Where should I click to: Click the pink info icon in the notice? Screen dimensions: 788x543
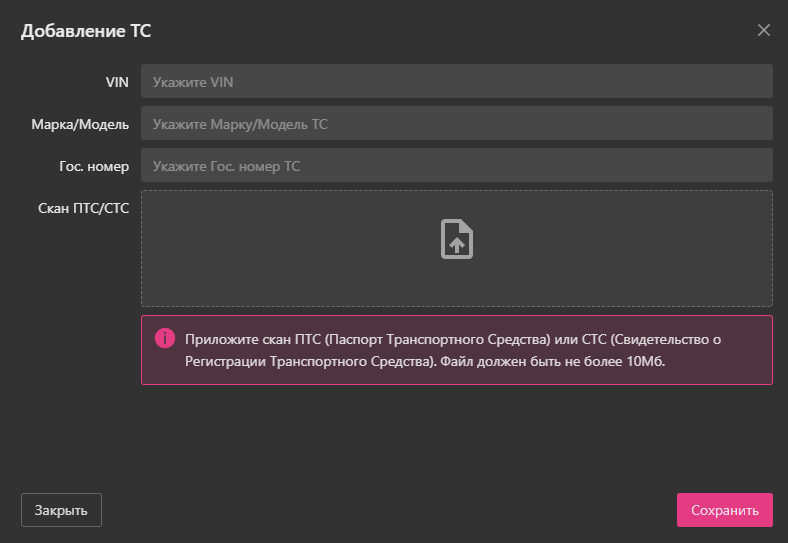[165, 338]
